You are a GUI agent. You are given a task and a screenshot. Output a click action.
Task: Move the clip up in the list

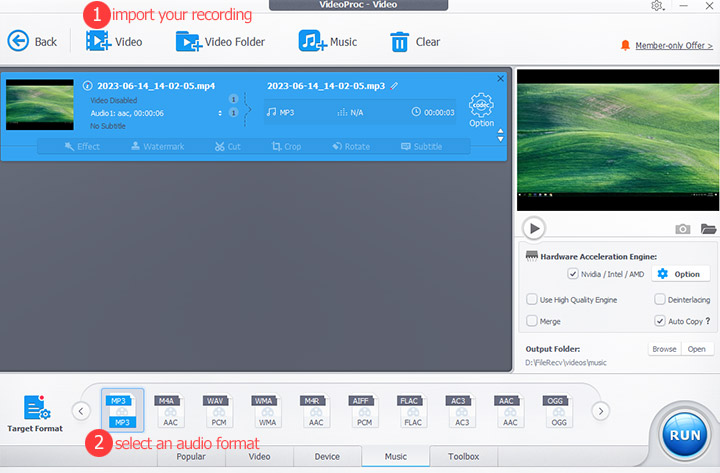(x=501, y=131)
